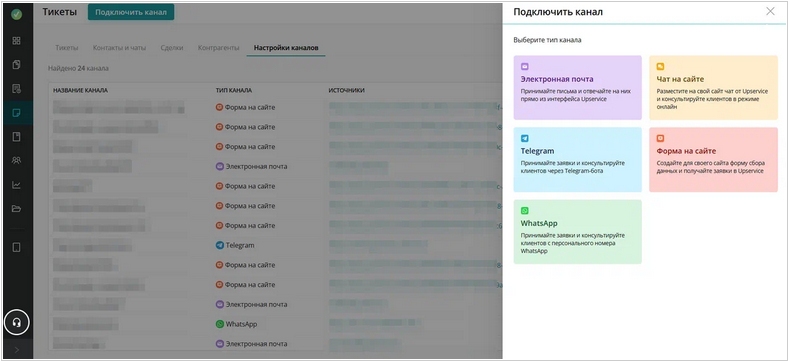The height and width of the screenshot is (361, 788).
Task: Click the WhatsApp icon in the channel table row
Action: [220, 324]
